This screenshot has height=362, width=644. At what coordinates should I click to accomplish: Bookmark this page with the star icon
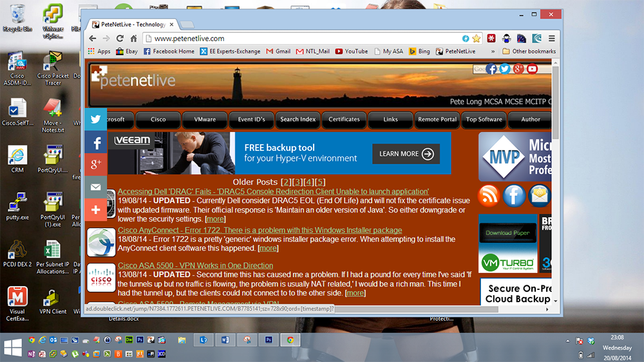coord(477,38)
